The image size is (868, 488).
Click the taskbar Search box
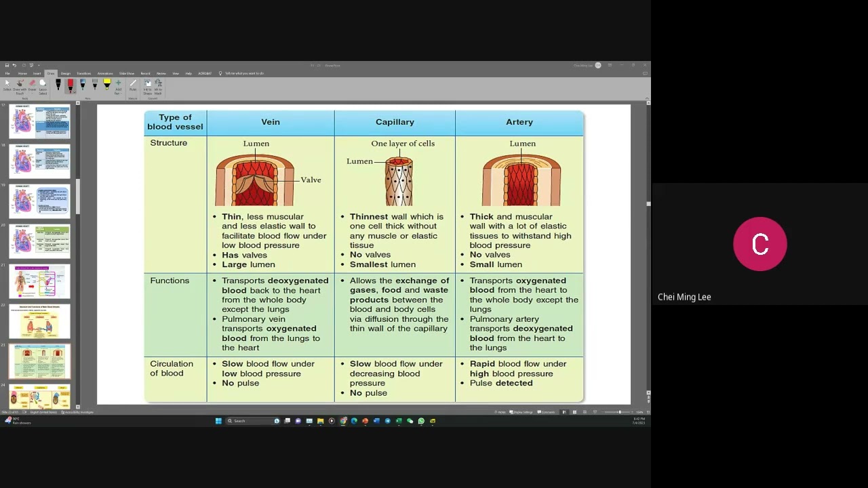tap(252, 421)
